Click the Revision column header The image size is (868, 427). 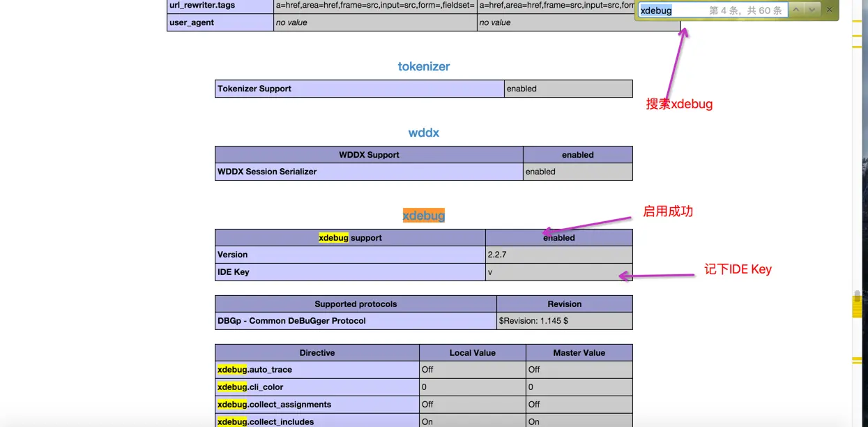click(565, 304)
